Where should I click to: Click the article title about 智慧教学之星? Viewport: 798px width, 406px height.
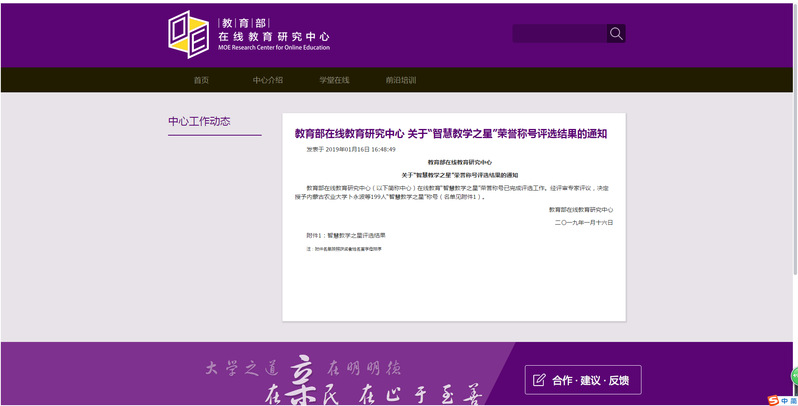[450, 133]
